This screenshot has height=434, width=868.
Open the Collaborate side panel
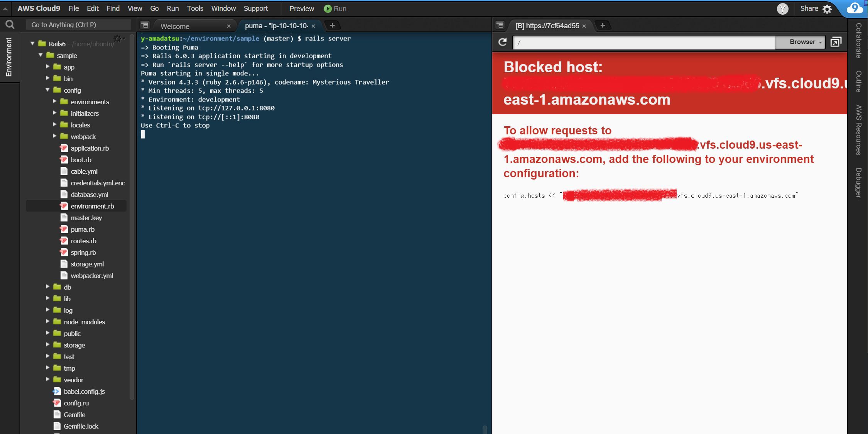[858, 41]
